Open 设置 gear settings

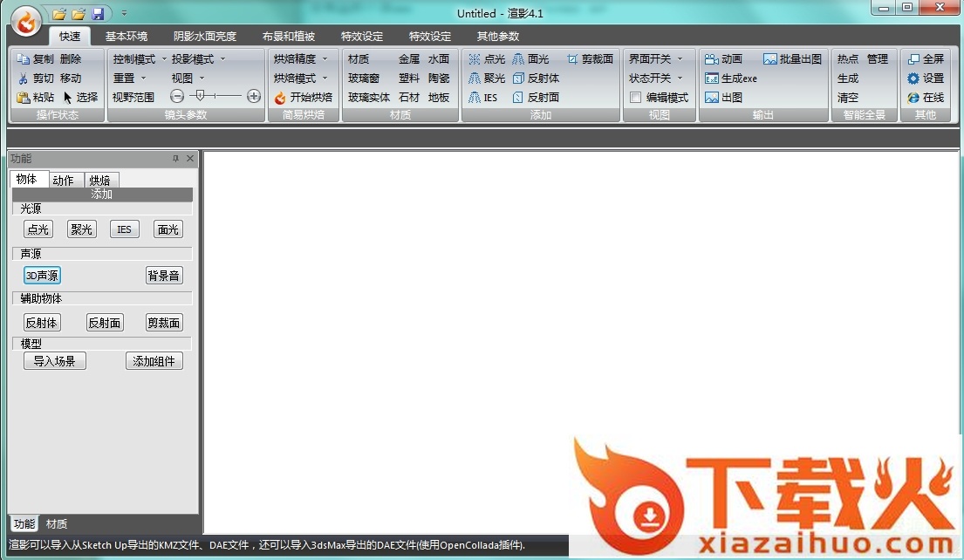point(926,78)
